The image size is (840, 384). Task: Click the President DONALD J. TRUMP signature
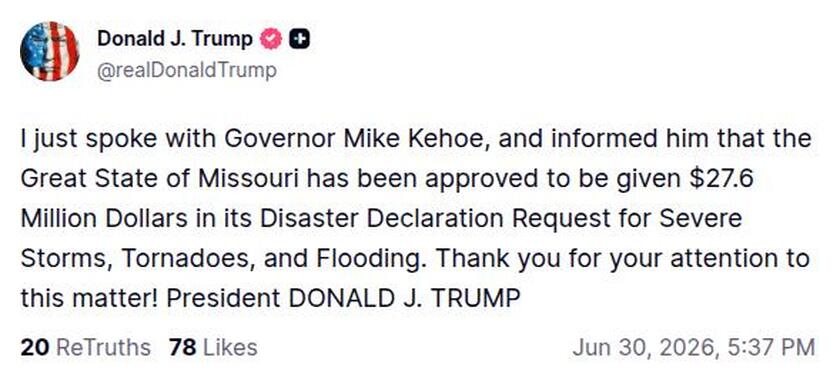(343, 298)
